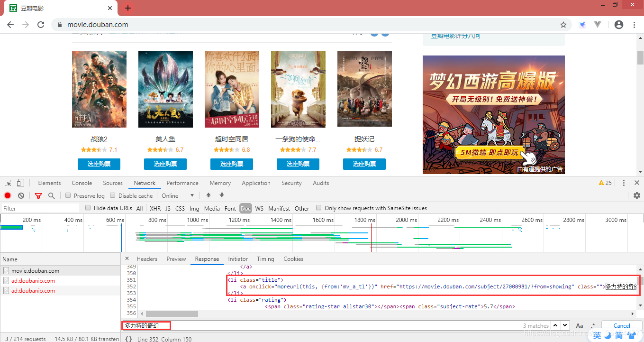644x342 pixels.
Task: Open a new browser tab
Action: 128,8
